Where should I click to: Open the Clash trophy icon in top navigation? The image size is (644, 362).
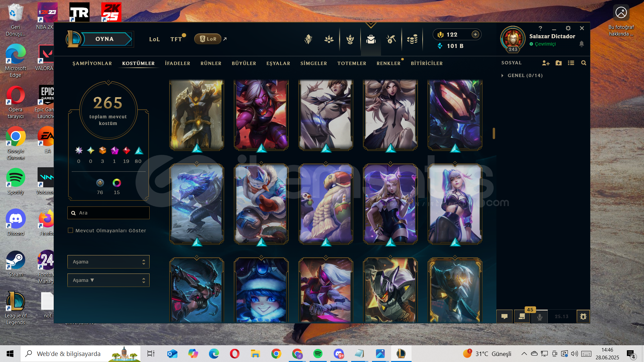coord(350,40)
